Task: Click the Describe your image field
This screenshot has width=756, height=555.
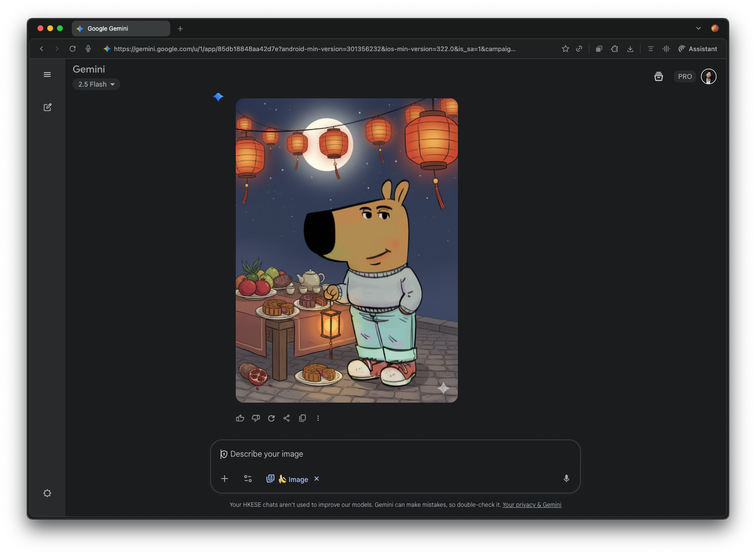Action: pos(390,454)
